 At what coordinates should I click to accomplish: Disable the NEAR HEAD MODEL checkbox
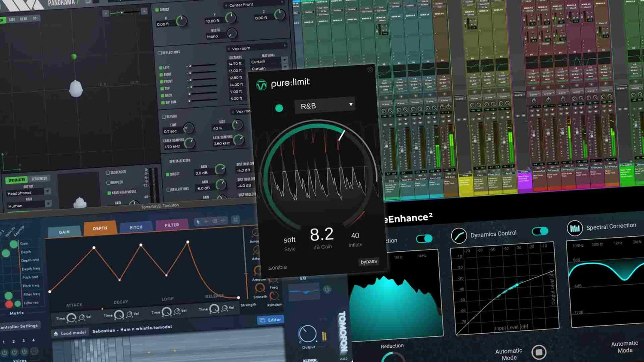pos(109,192)
